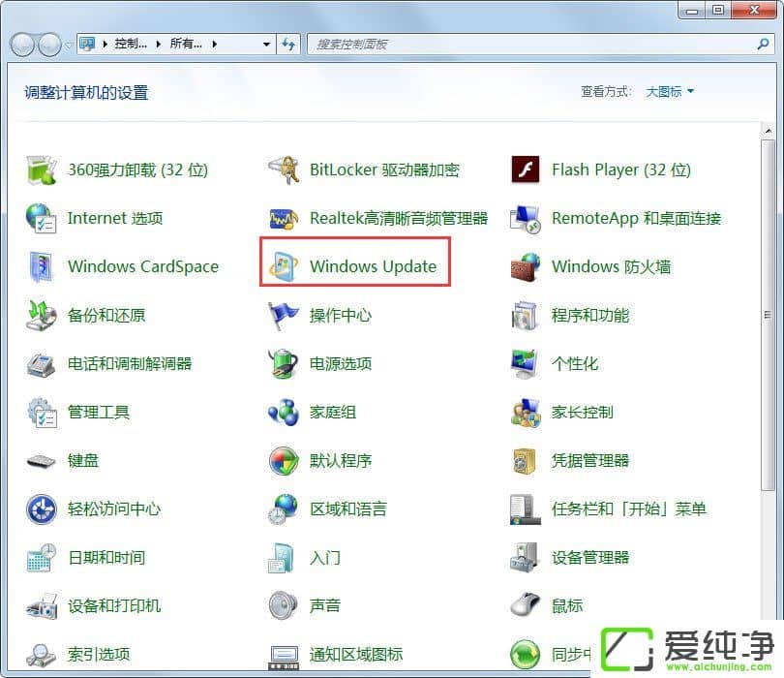The height and width of the screenshot is (678, 784).
Task: Open the 鼠标 (Mouse) settings
Action: (564, 605)
